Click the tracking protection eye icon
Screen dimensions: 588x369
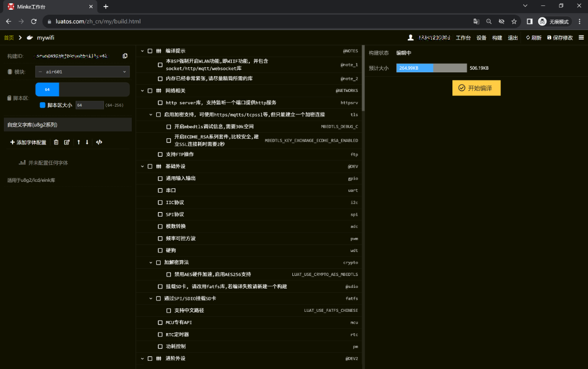tap(501, 21)
